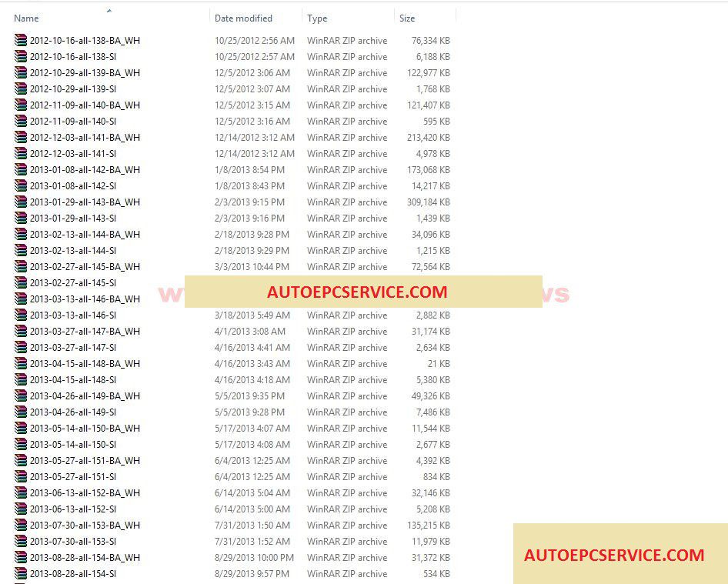Click the size value 595 KB
Screen dimensions: 728x584
coord(436,121)
